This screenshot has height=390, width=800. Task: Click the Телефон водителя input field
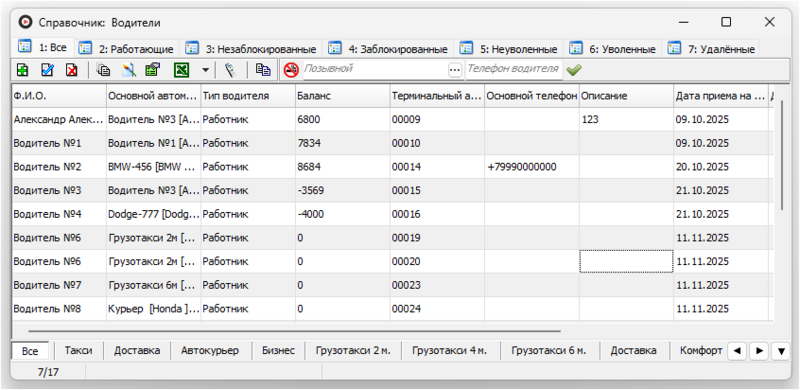[514, 70]
